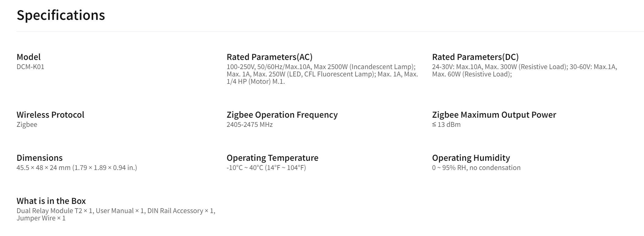The image size is (644, 236).
Task: Click the Rated Parameters(DC) heading
Action: tap(475, 57)
